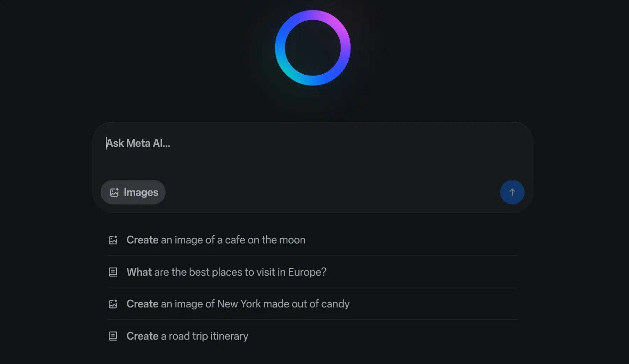Click bold 'Create' in the cafe suggestion

click(x=142, y=240)
